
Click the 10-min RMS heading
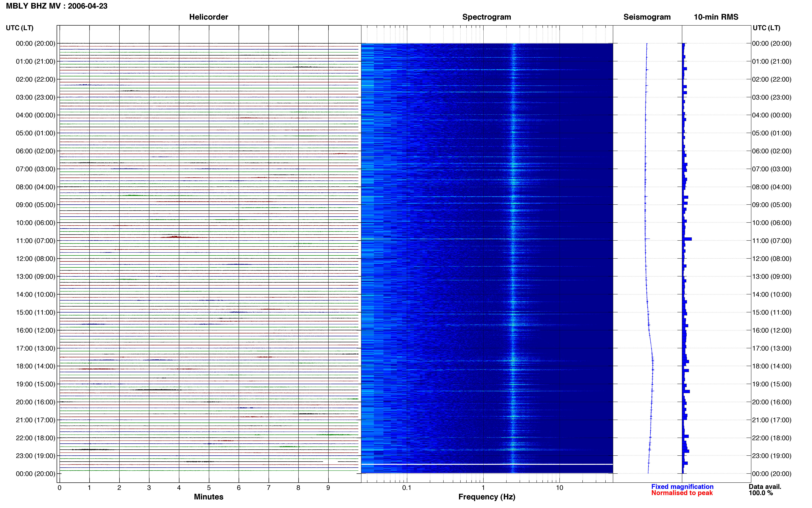[716, 17]
